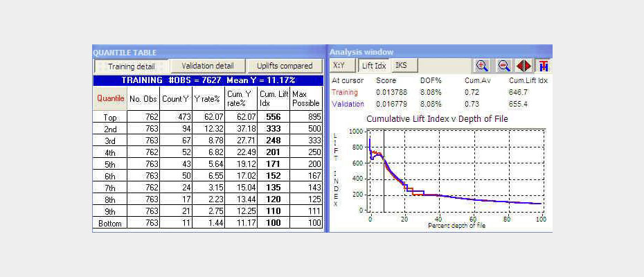Select the Top quantile row label
This screenshot has width=644, height=277.
110,118
